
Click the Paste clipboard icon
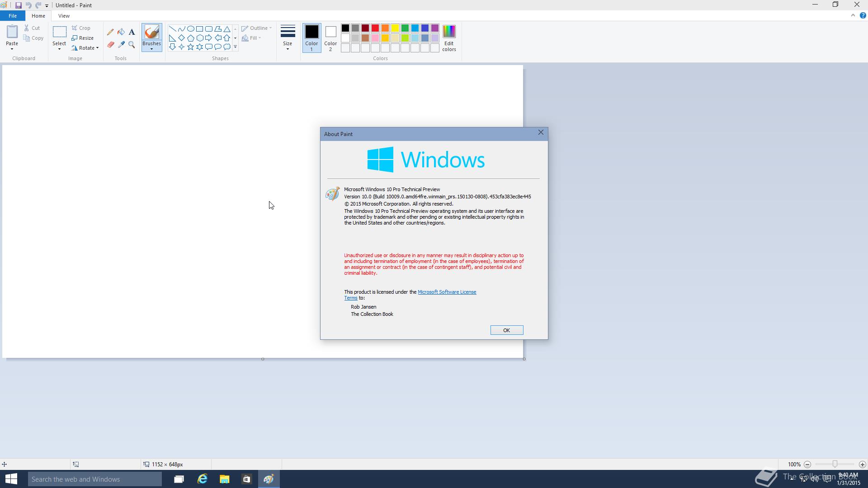12,32
